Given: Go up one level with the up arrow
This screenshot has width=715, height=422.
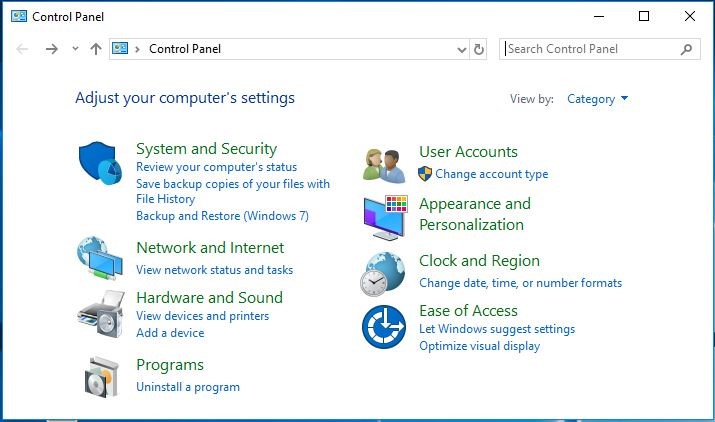Looking at the screenshot, I should (x=96, y=49).
